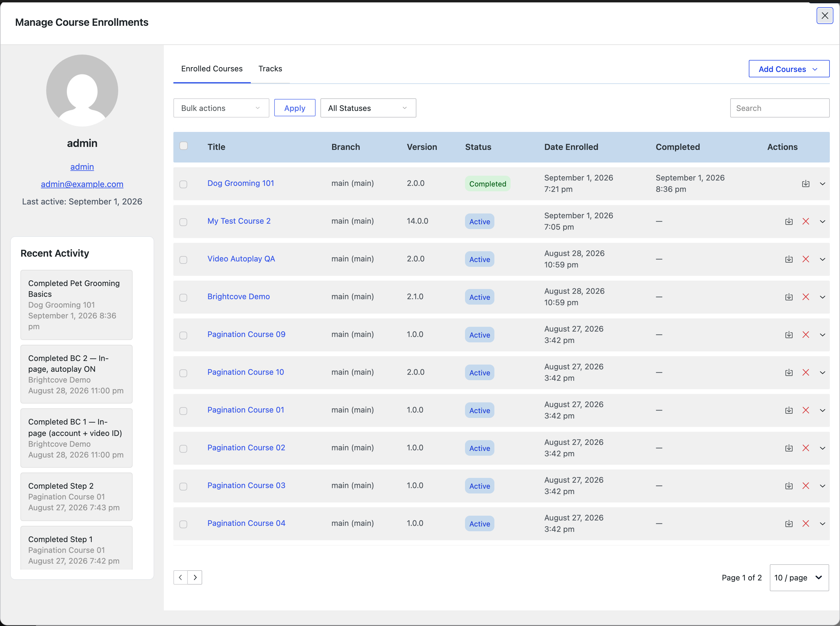Click the download icon for Pagination Course 04
This screenshot has height=626, width=840.
coord(789,524)
